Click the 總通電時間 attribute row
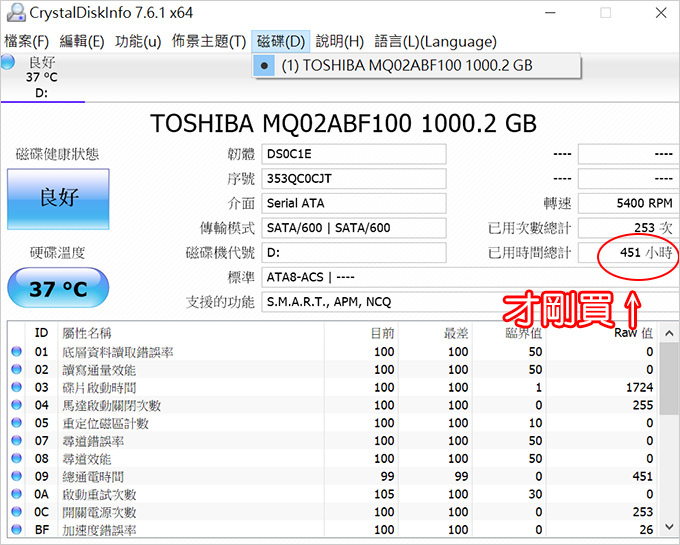680x545 pixels. tap(333, 476)
